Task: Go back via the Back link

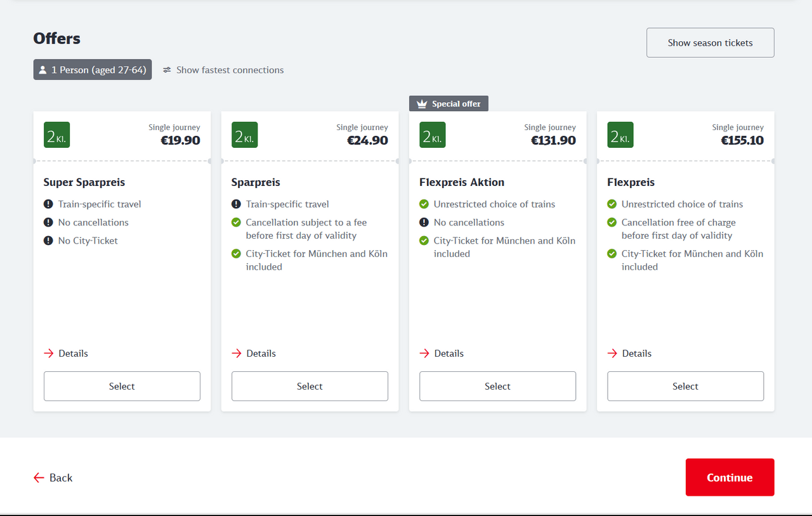Action: point(53,478)
